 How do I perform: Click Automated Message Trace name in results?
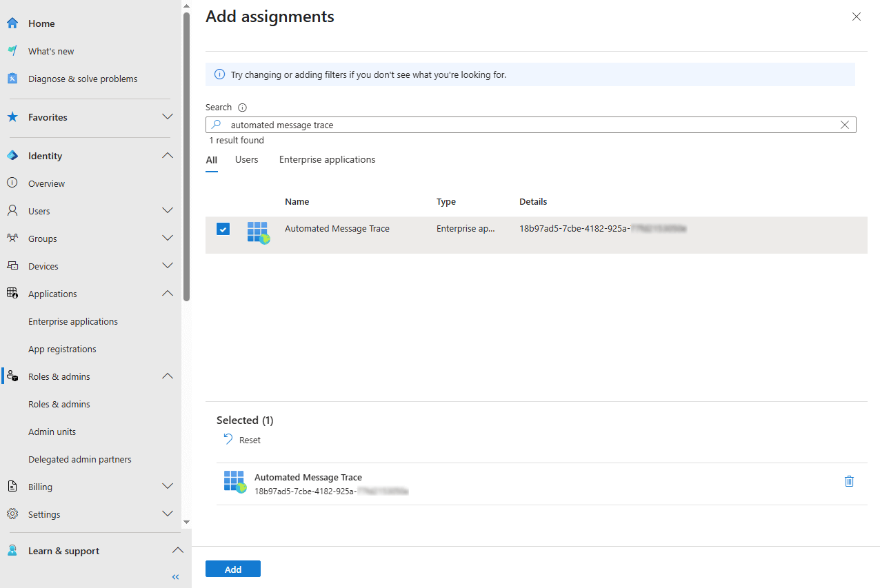coord(337,229)
